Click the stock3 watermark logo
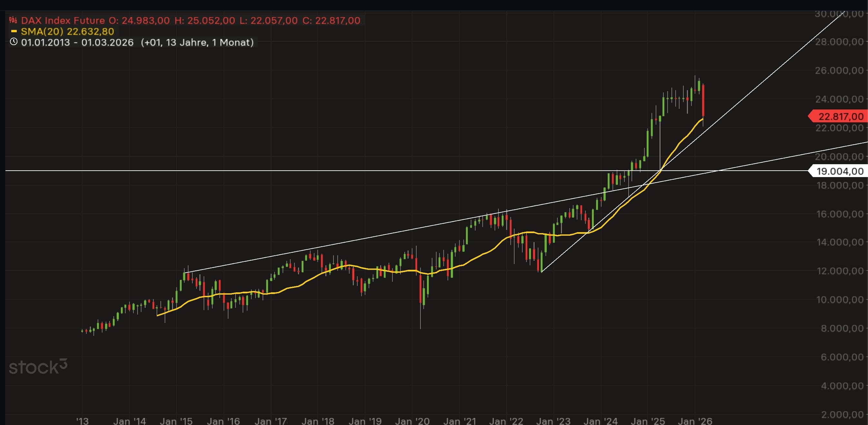The image size is (868, 425). [x=38, y=367]
